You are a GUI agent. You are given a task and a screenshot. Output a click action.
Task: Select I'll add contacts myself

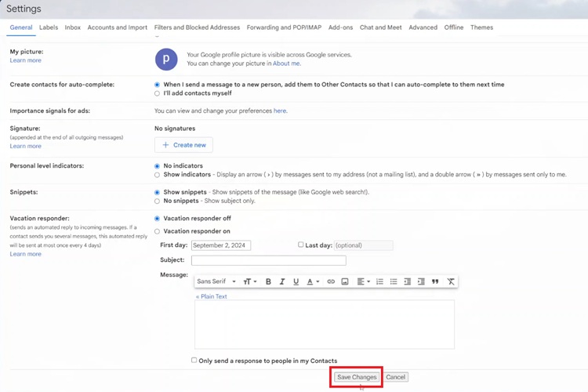click(157, 93)
